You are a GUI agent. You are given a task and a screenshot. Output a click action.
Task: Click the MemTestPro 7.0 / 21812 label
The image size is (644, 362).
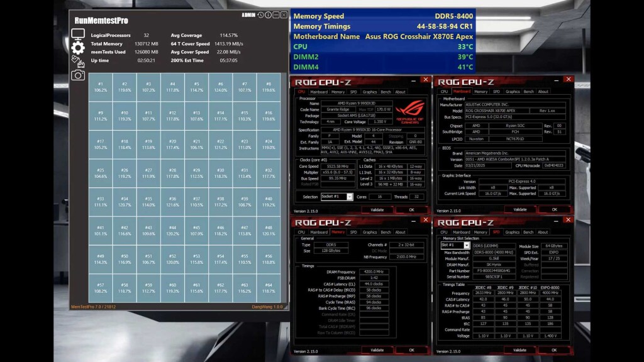point(93,307)
